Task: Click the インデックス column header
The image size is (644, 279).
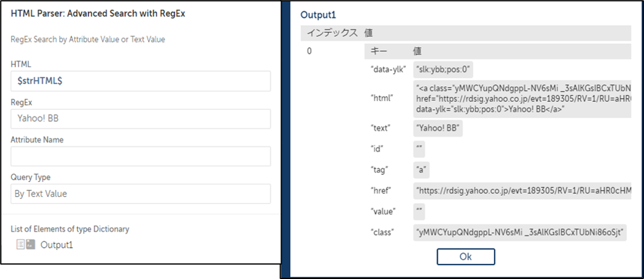Action: (332, 33)
